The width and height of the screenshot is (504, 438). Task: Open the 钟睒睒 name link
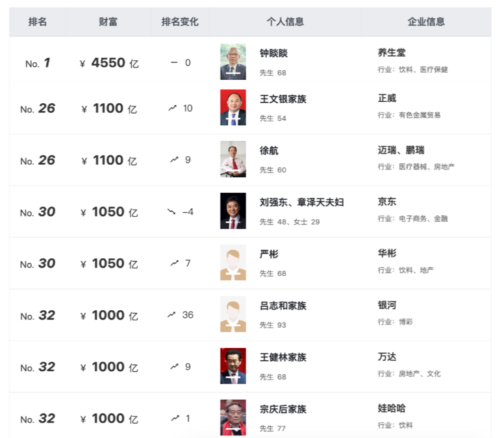point(273,53)
